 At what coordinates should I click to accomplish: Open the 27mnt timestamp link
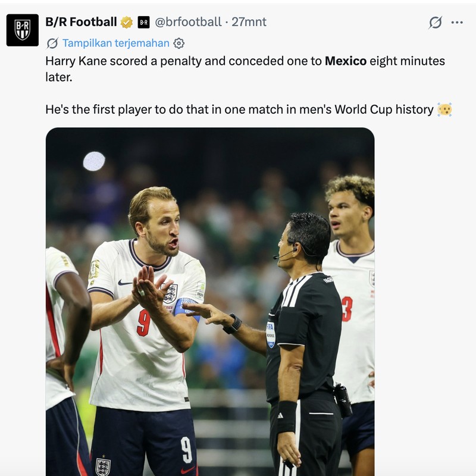click(x=249, y=22)
